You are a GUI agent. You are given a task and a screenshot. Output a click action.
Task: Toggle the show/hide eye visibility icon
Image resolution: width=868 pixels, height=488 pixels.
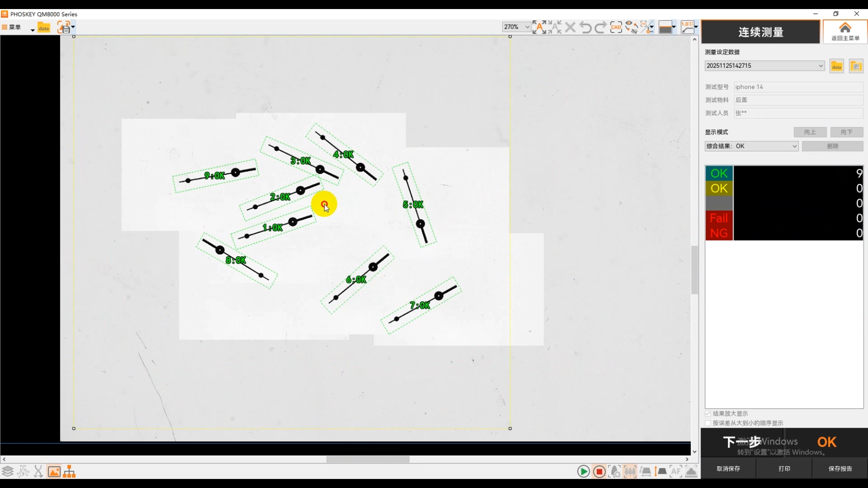(x=631, y=27)
